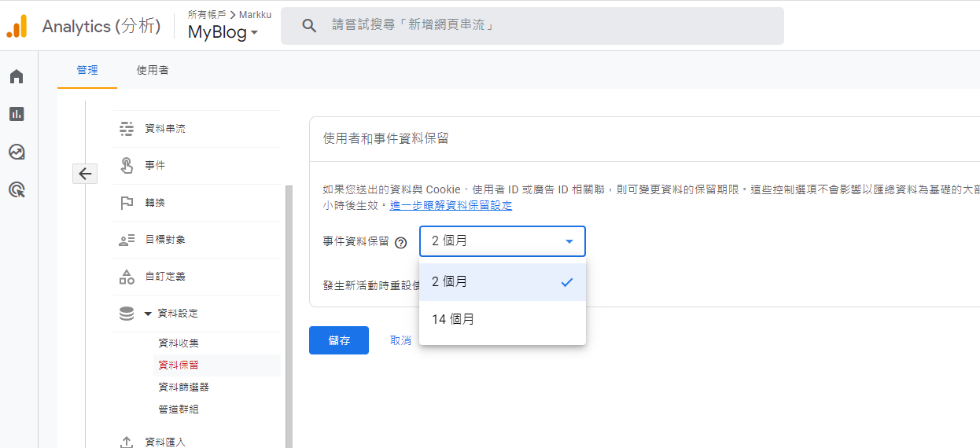The width and height of the screenshot is (980, 448).
Task: Click the Google Analytics logo
Action: click(17, 26)
